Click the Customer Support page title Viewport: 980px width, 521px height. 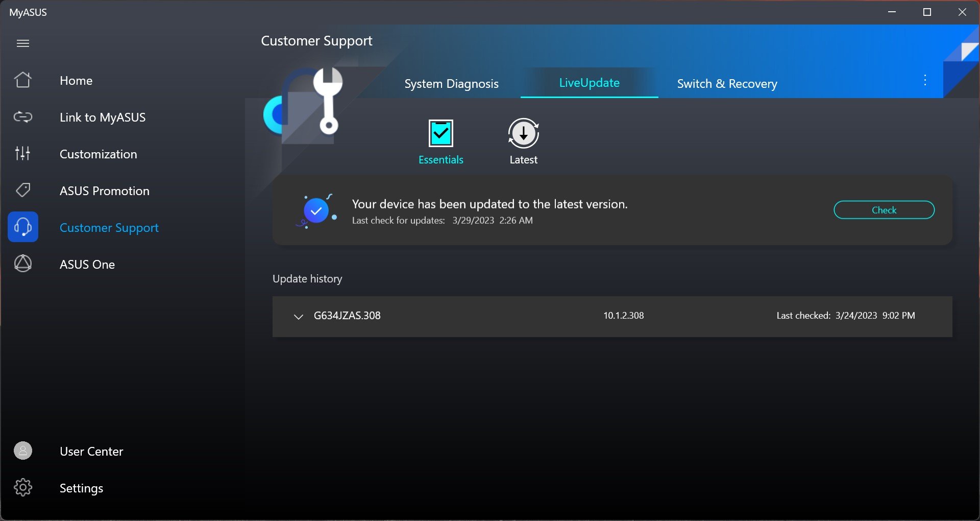316,41
